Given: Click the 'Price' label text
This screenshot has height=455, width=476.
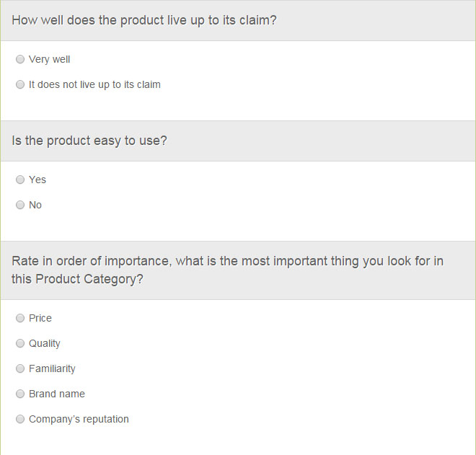Looking at the screenshot, I should tap(40, 318).
